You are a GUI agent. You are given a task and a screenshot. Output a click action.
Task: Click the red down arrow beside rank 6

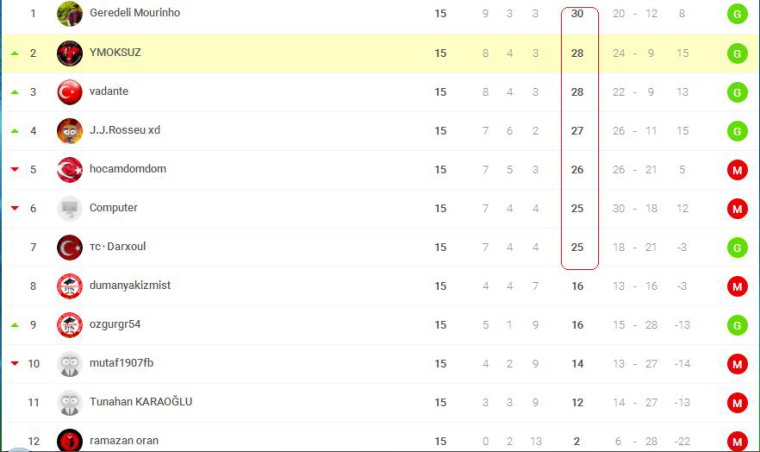(15, 208)
